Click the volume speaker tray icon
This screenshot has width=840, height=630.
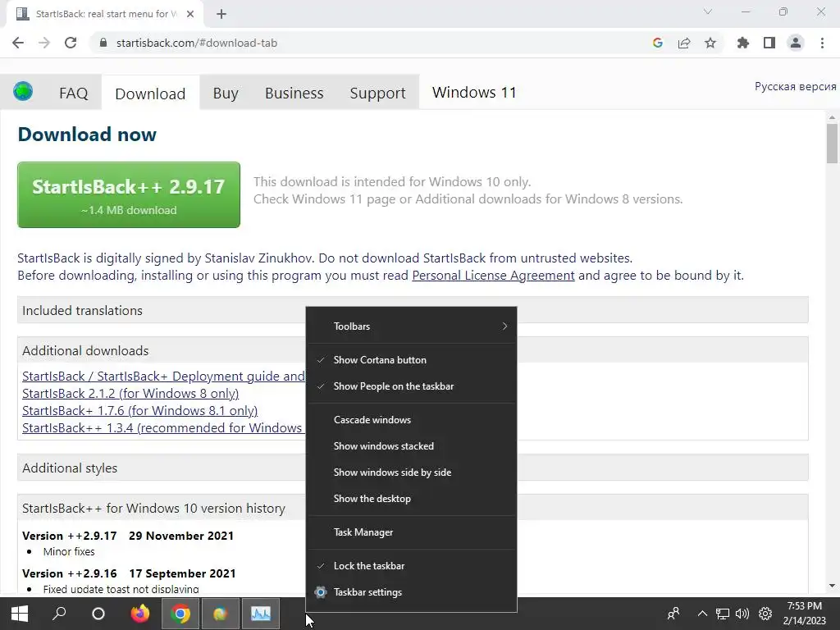point(742,614)
